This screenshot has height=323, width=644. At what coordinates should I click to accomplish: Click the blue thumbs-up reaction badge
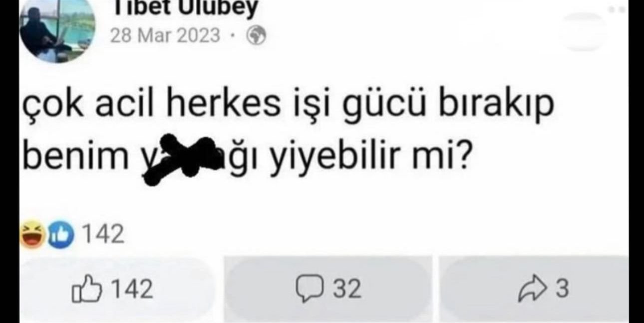point(61,235)
